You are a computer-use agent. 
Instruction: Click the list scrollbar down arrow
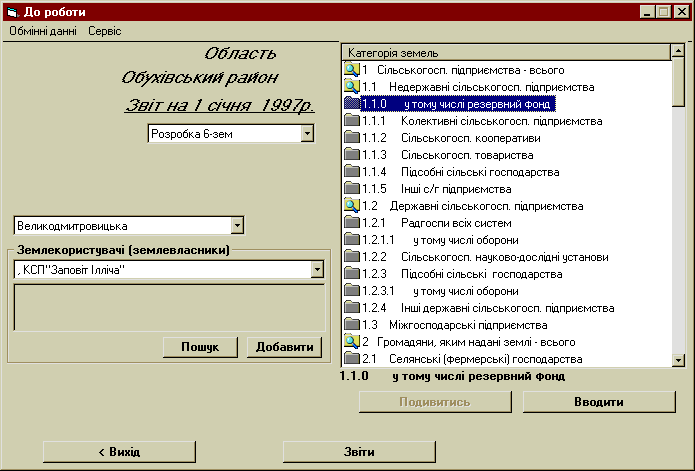678,360
